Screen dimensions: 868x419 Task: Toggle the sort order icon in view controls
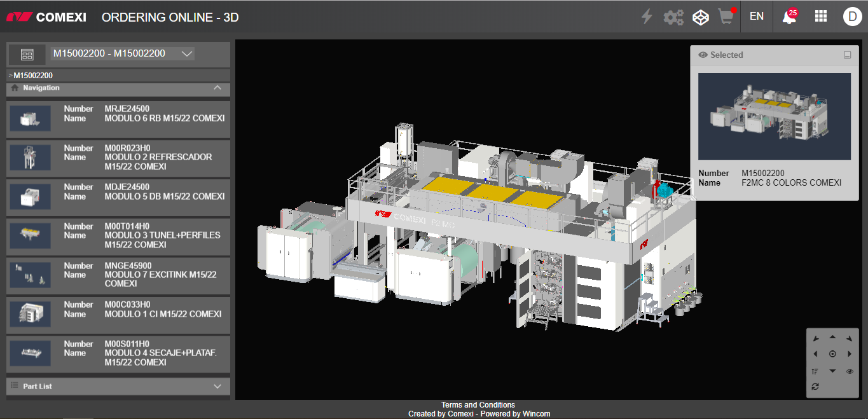(815, 371)
